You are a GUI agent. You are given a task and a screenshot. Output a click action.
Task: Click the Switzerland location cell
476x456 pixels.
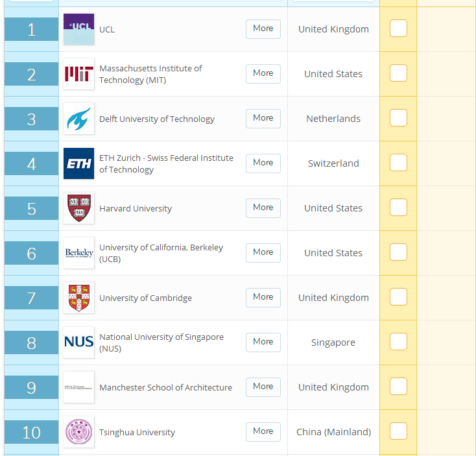click(333, 163)
